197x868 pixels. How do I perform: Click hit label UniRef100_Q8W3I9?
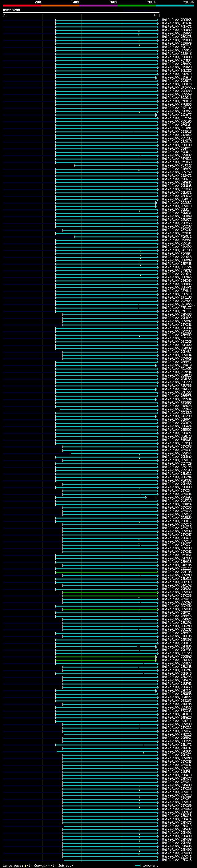177,812
